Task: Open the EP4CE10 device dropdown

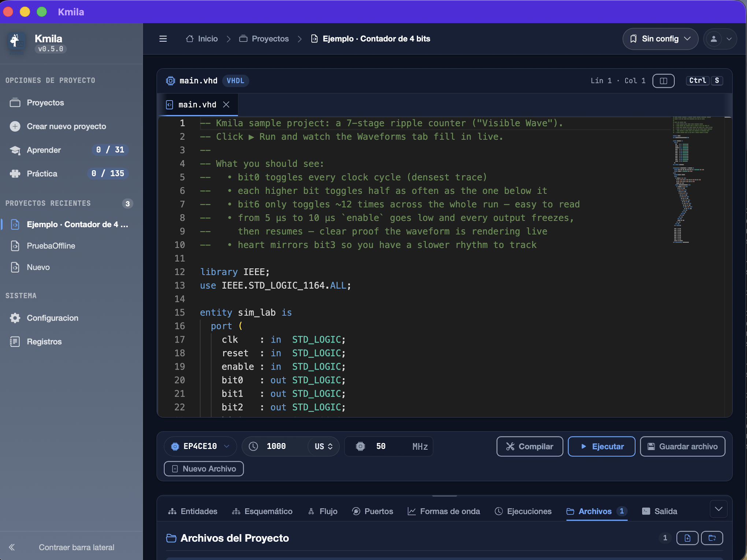Action: [x=200, y=446]
